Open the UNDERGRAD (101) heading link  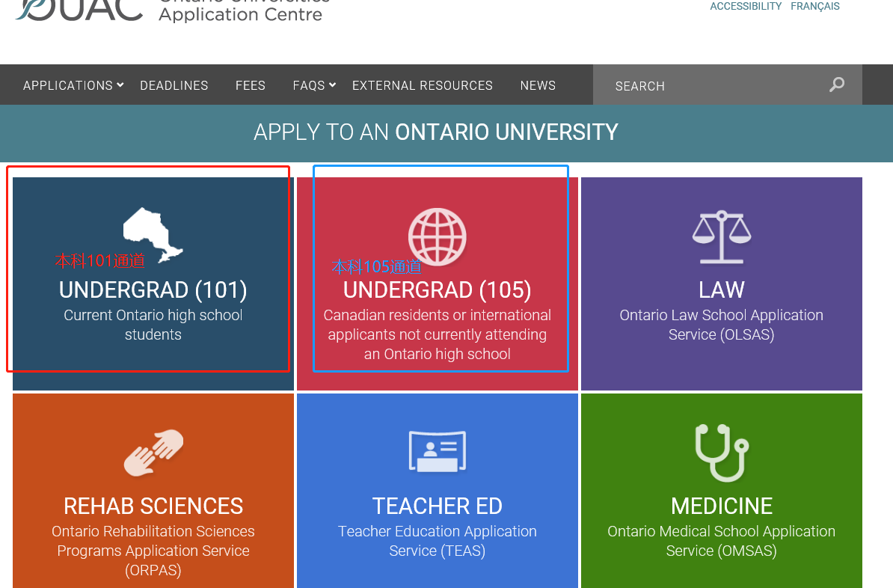(x=153, y=290)
